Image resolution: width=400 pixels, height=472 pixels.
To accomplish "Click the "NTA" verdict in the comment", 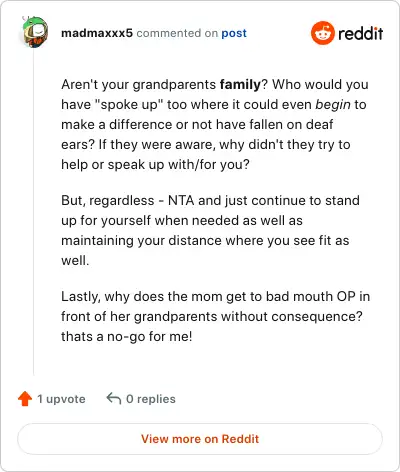I will pyautogui.click(x=181, y=200).
